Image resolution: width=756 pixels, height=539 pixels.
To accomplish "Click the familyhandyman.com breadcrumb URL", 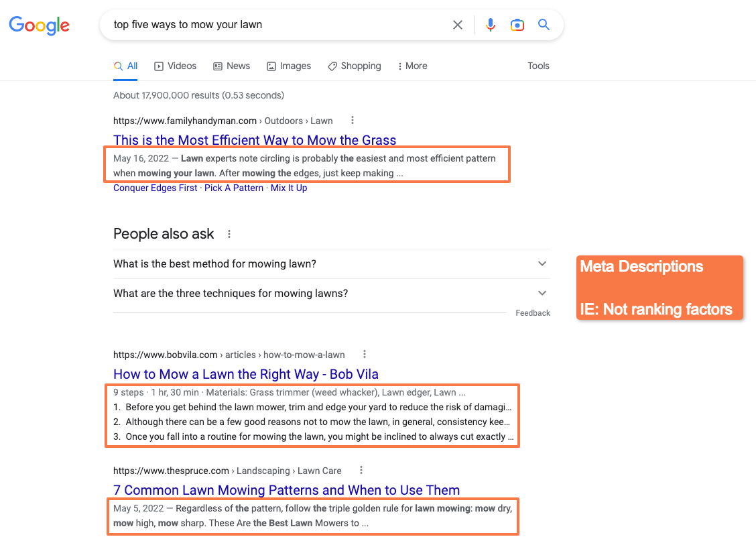I will pyautogui.click(x=223, y=121).
